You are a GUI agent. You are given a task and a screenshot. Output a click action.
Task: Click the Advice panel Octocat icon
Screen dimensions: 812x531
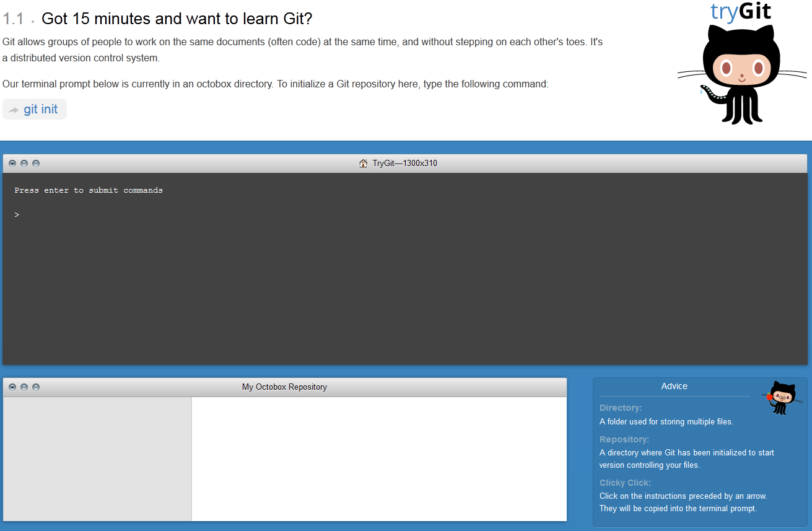pyautogui.click(x=781, y=398)
